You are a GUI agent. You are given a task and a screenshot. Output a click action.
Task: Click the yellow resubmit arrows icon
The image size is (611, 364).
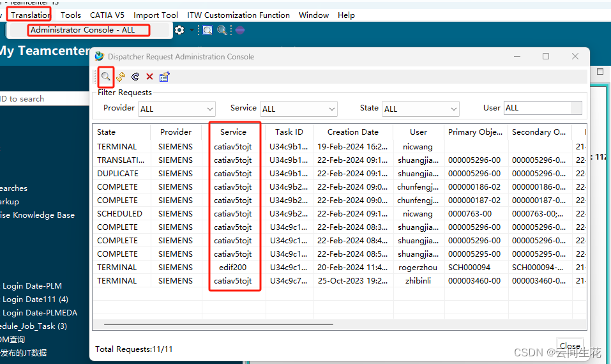(121, 77)
